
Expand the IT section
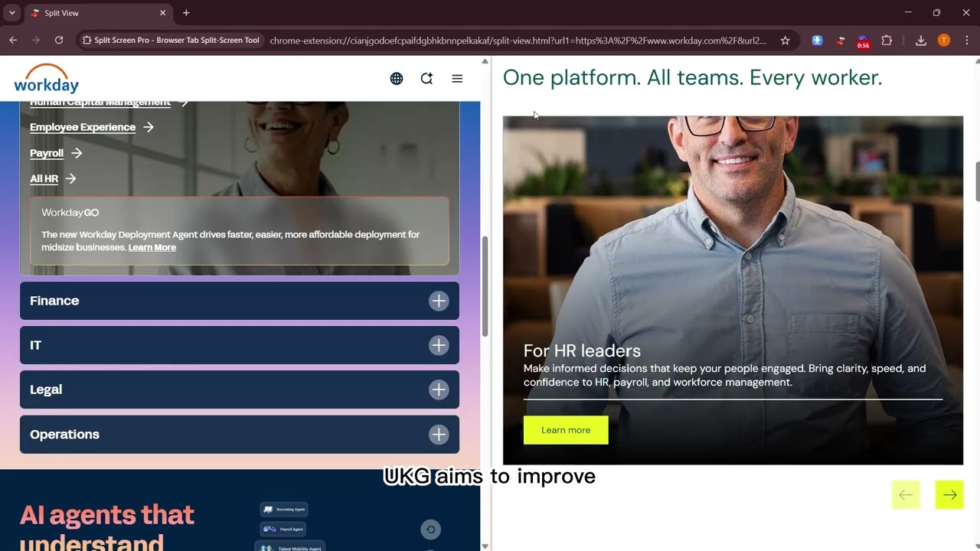coord(240,345)
